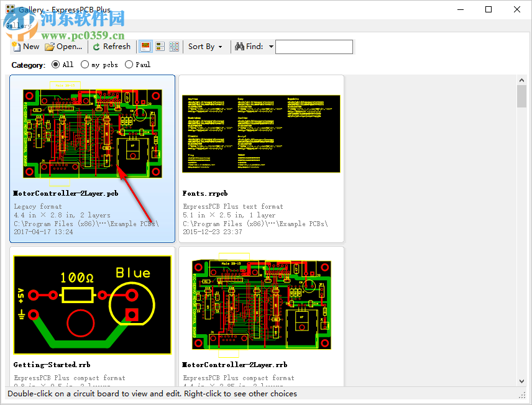The image size is (532, 405).
Task: Click the scrollbar down arrow
Action: coord(522,382)
